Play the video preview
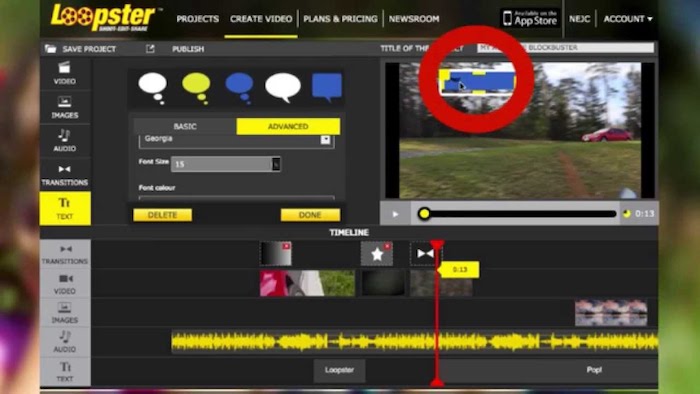 point(395,214)
